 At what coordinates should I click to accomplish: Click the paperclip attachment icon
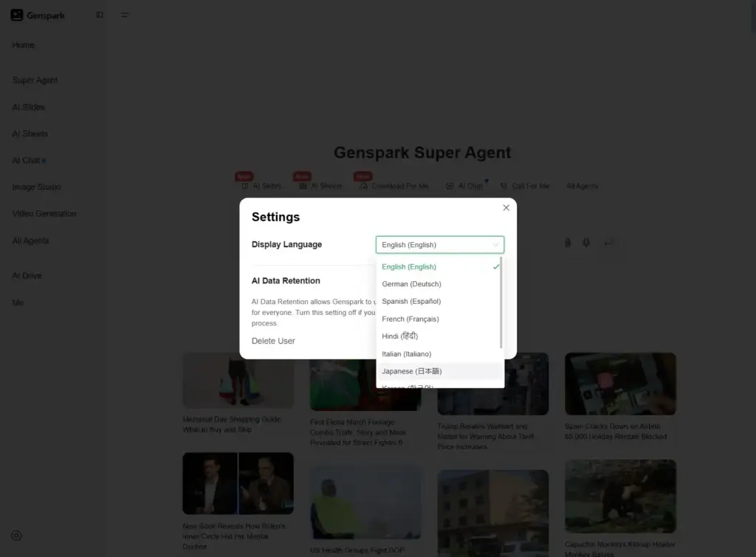568,242
